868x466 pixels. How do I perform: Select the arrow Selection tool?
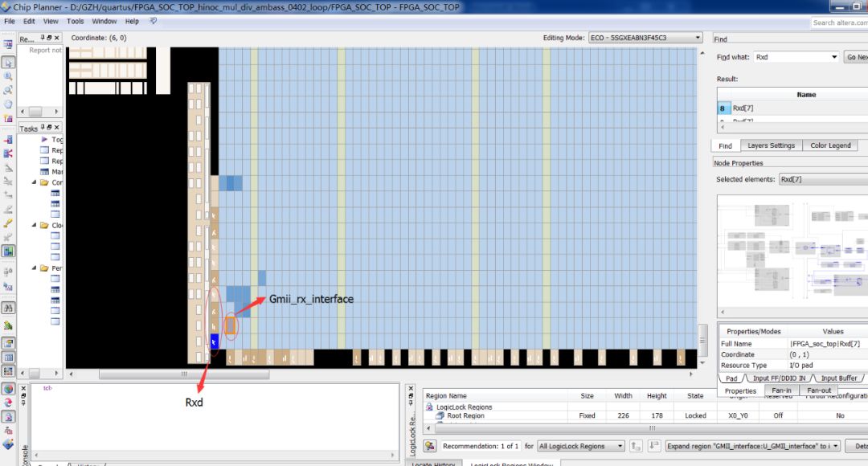(x=8, y=63)
